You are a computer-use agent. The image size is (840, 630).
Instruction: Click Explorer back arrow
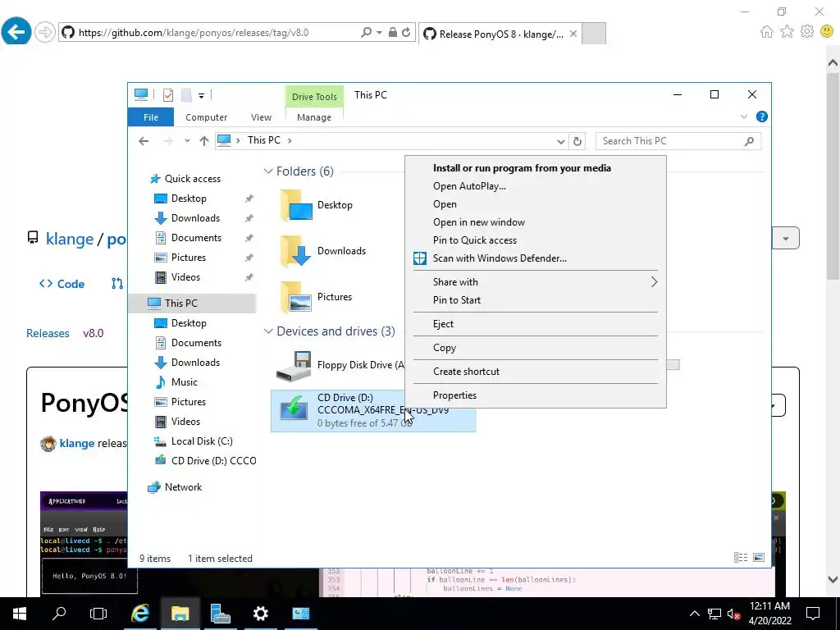[144, 141]
